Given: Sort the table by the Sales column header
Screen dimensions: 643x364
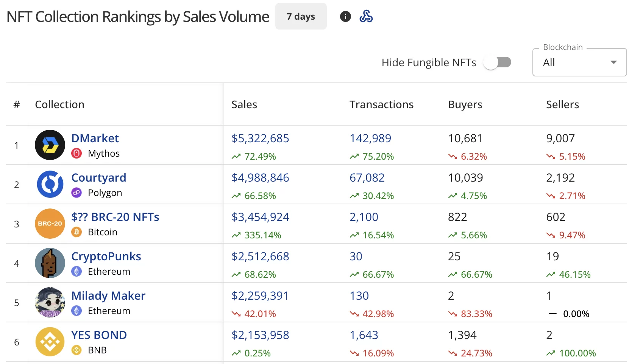Looking at the screenshot, I should coord(244,104).
